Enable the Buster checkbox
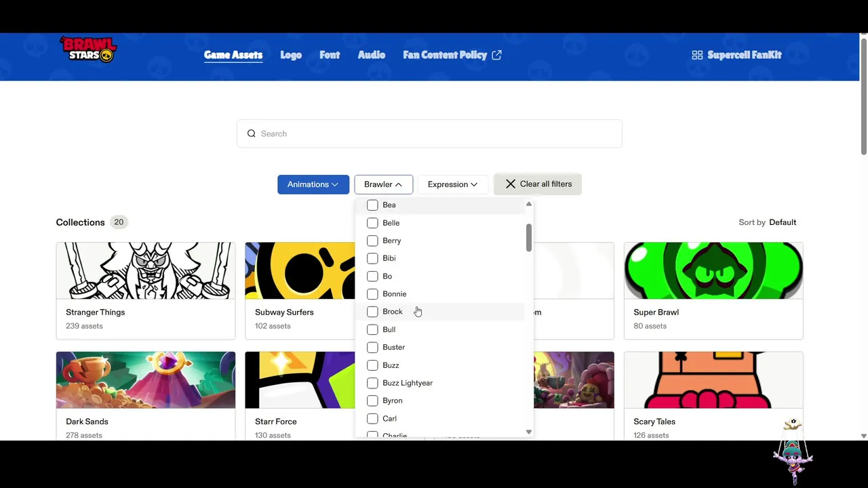Viewport: 868px width, 488px height. (x=372, y=347)
